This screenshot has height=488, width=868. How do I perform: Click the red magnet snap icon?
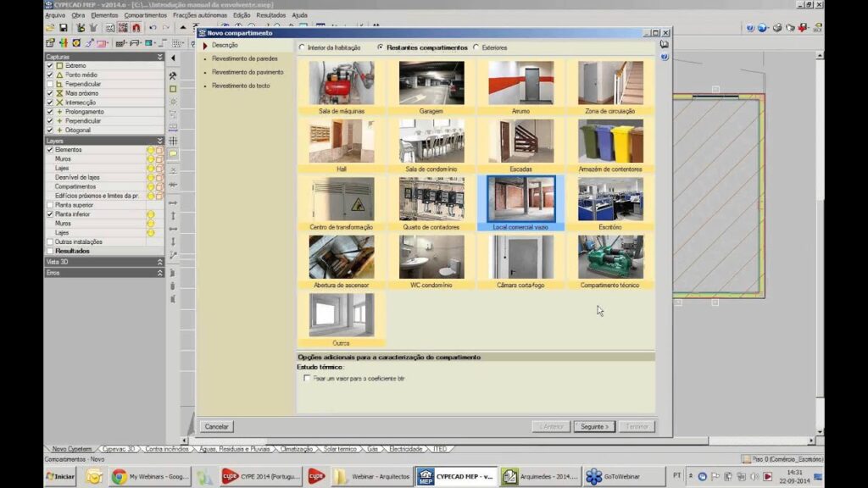pos(136,28)
